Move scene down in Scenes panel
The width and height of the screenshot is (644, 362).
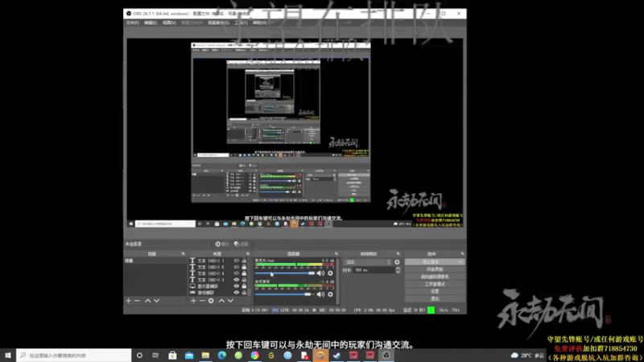point(156,301)
